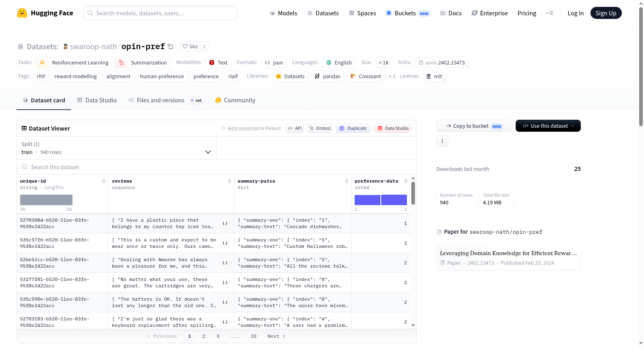
Task: Click the Search models, datasets, users field
Action: [160, 13]
